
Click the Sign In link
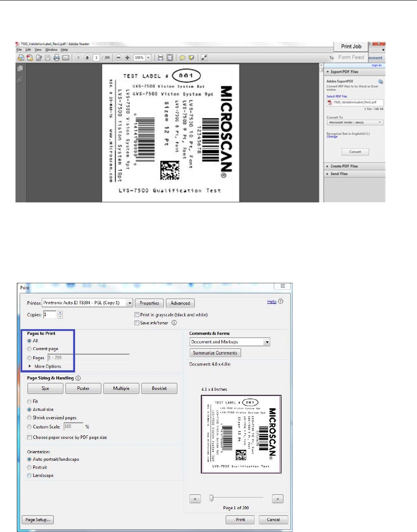[376, 65]
